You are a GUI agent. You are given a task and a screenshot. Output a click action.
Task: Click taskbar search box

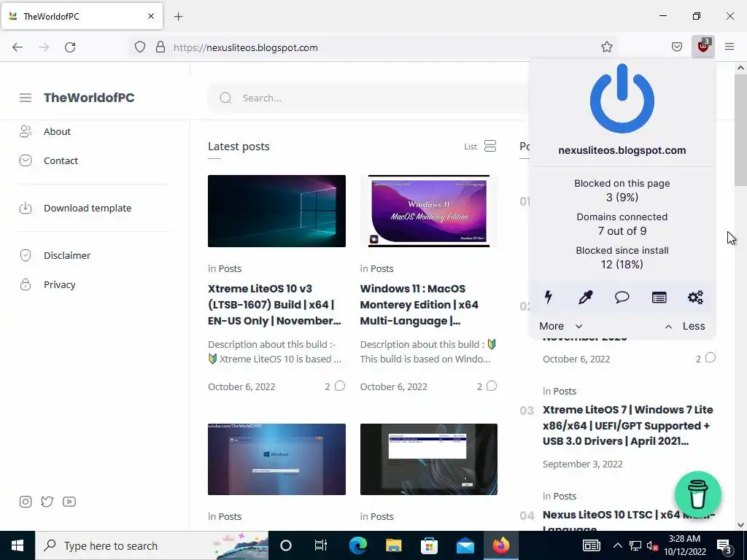click(x=152, y=545)
